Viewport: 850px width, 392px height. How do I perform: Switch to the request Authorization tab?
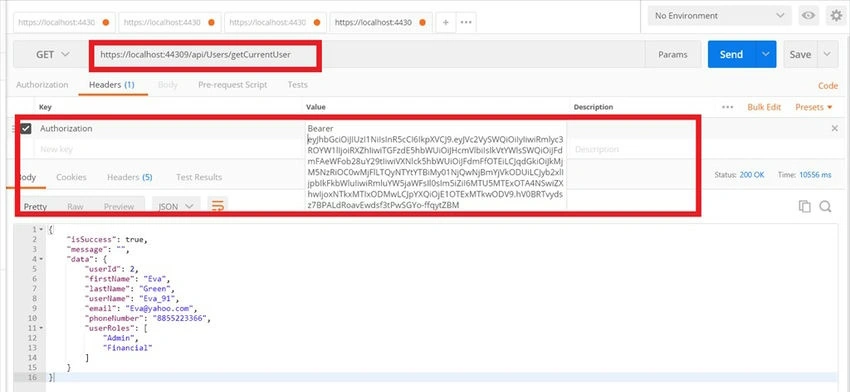pos(42,85)
